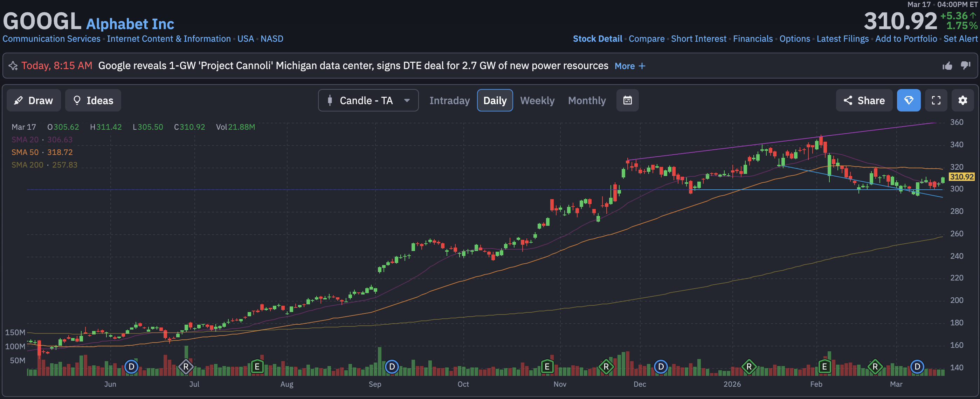The height and width of the screenshot is (399, 980).
Task: Switch to the Intraday timeframe tab
Action: tap(449, 101)
